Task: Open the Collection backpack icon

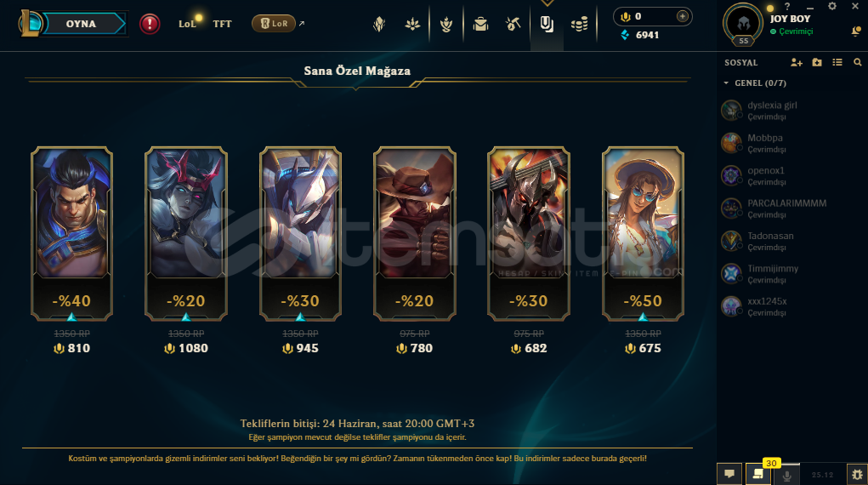Action: tap(480, 24)
